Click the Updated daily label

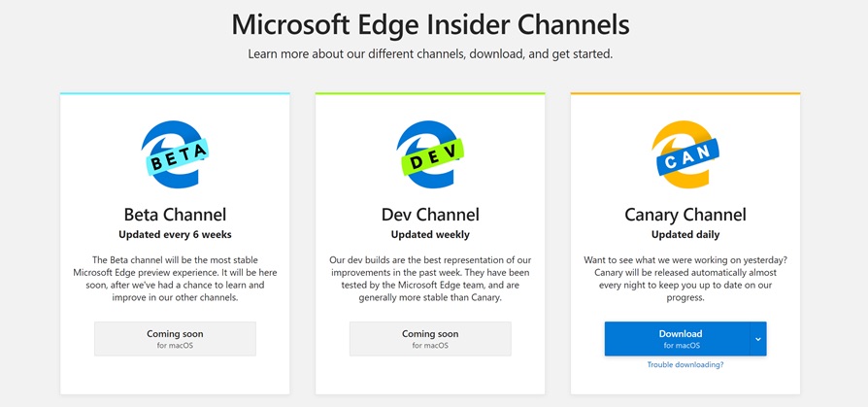(x=685, y=234)
